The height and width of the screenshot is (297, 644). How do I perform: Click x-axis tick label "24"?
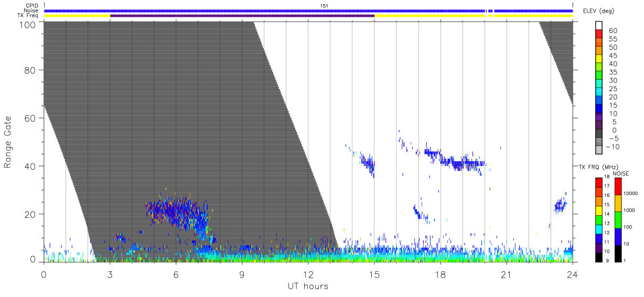tap(573, 274)
